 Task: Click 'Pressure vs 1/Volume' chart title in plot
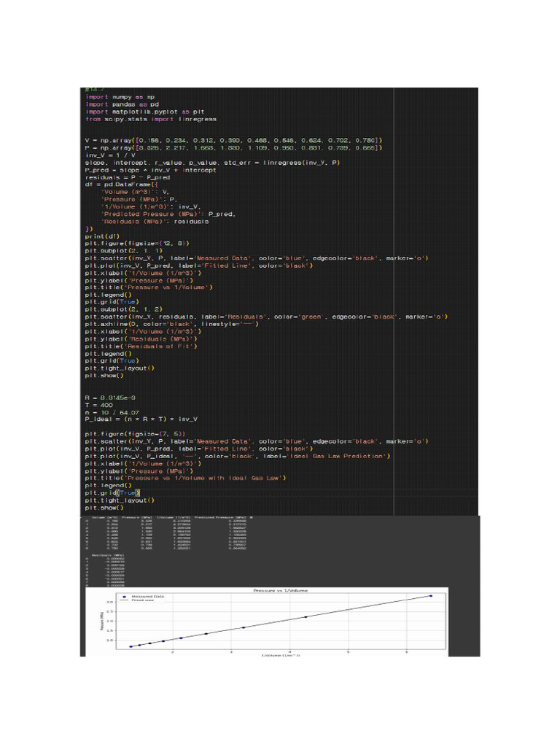(281, 591)
